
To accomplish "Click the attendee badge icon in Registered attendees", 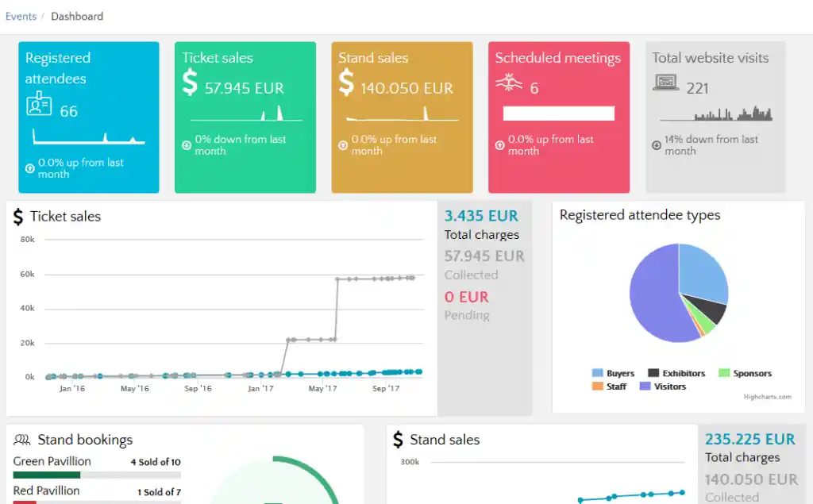I will click(x=39, y=104).
